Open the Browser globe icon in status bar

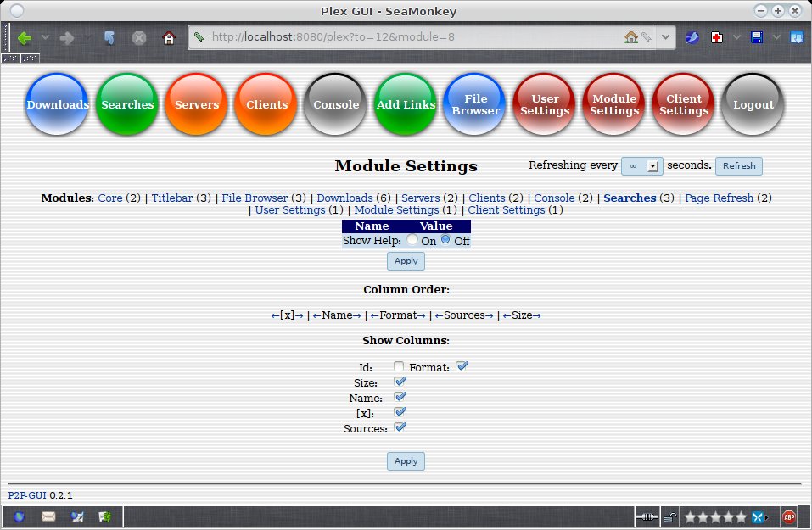click(x=20, y=516)
